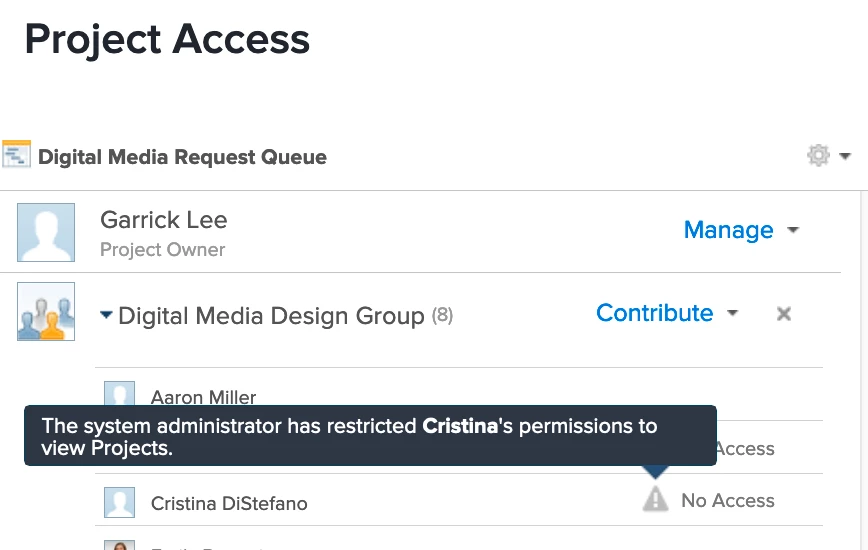Open the group's Contribute permission dropdown
Screen dimensions: 868x550
(667, 313)
